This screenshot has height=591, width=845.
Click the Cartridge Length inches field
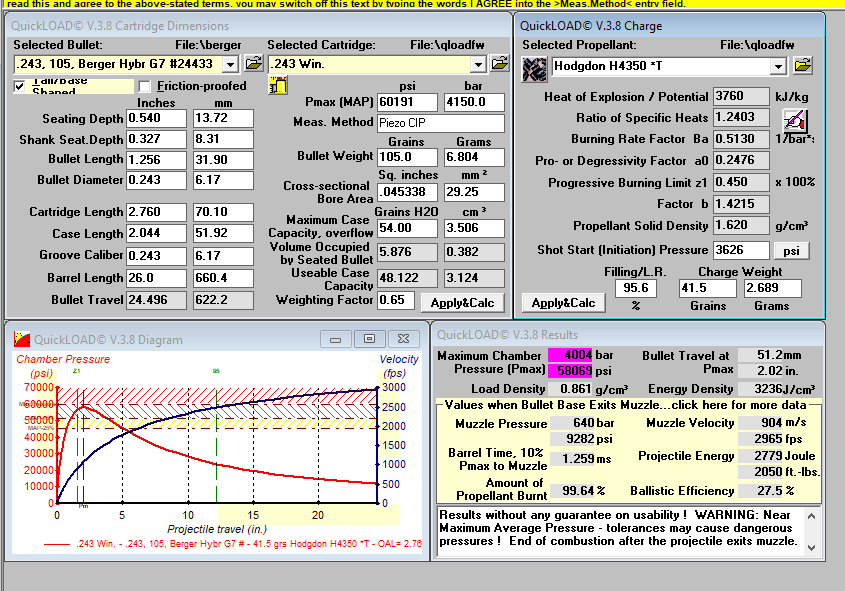156,212
